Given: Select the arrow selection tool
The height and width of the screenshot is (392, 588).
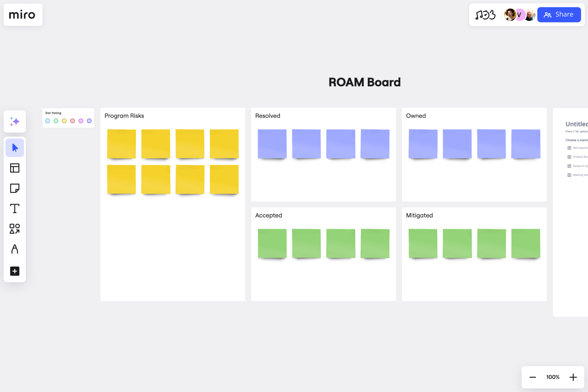Looking at the screenshot, I should [15, 147].
